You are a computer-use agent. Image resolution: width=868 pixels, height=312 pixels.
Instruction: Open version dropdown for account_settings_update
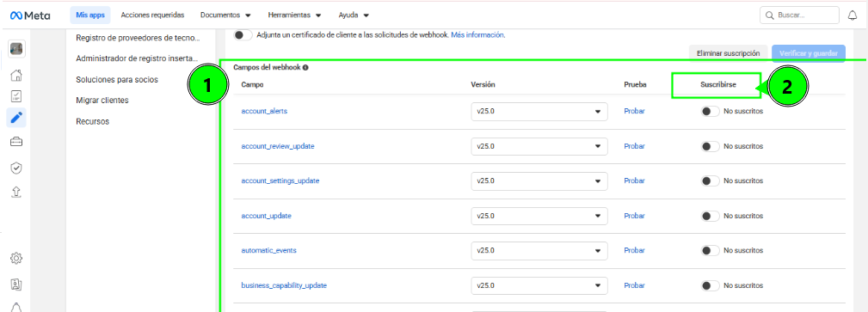pyautogui.click(x=539, y=180)
